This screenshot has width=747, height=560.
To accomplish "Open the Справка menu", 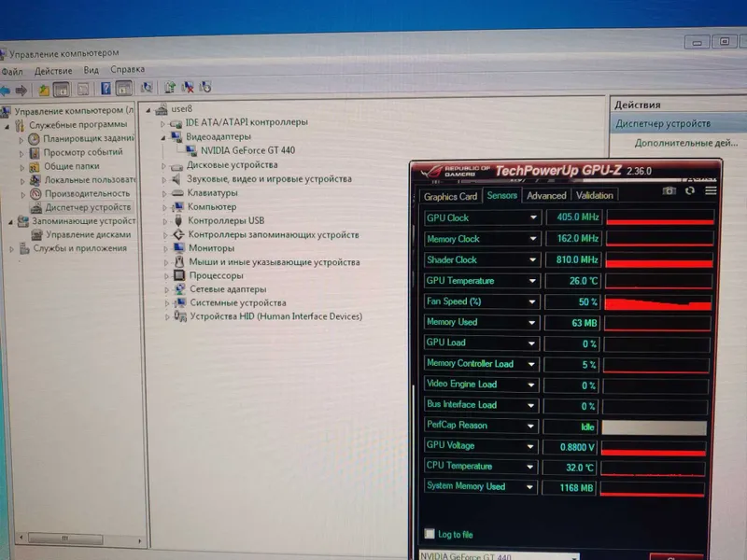I will click(127, 69).
